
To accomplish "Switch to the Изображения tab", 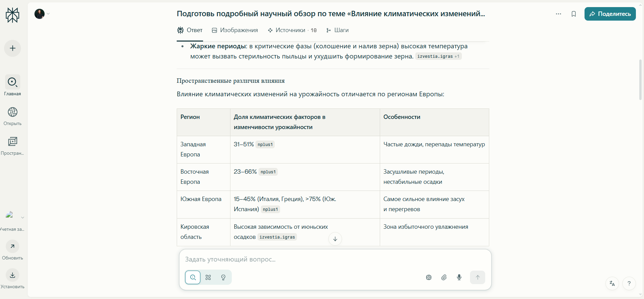I will (235, 30).
